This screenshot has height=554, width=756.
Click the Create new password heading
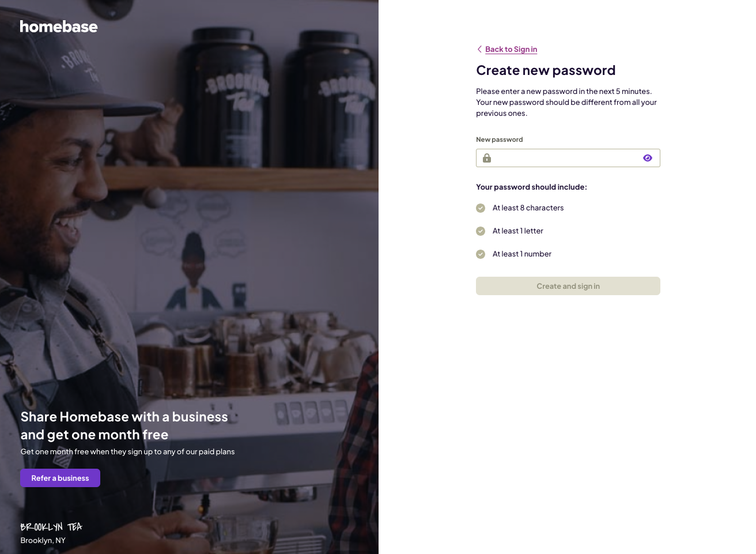(x=546, y=70)
